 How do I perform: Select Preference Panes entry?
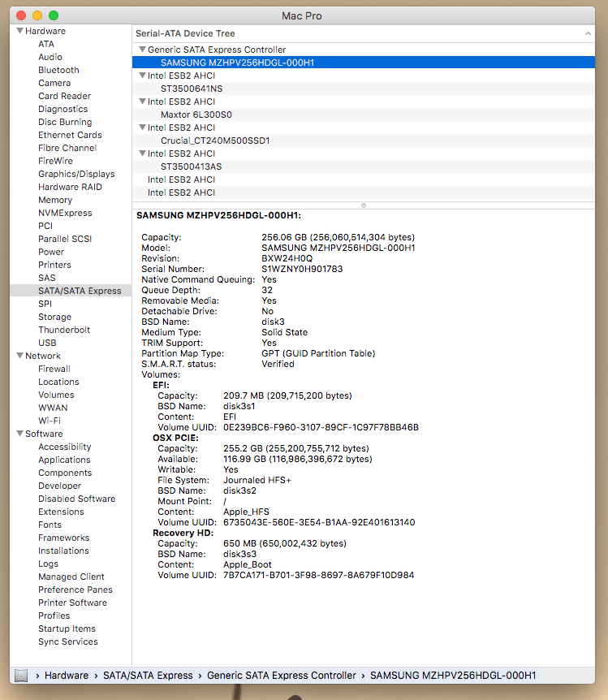click(75, 590)
